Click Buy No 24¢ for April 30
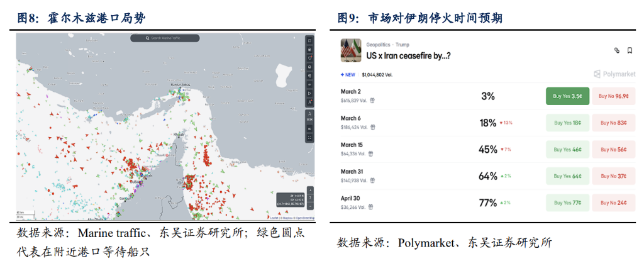This screenshot has width=644, height=266. click(613, 202)
